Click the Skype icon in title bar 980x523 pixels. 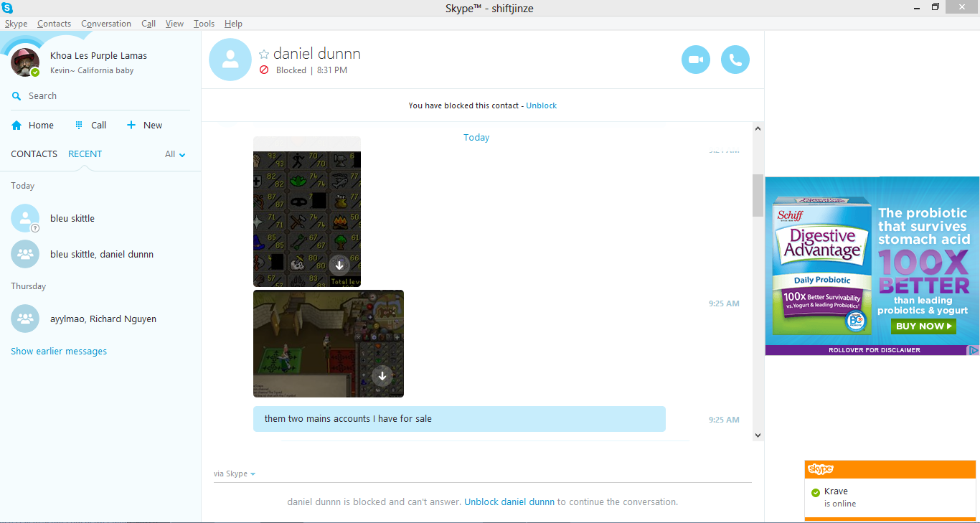pyautogui.click(x=7, y=8)
